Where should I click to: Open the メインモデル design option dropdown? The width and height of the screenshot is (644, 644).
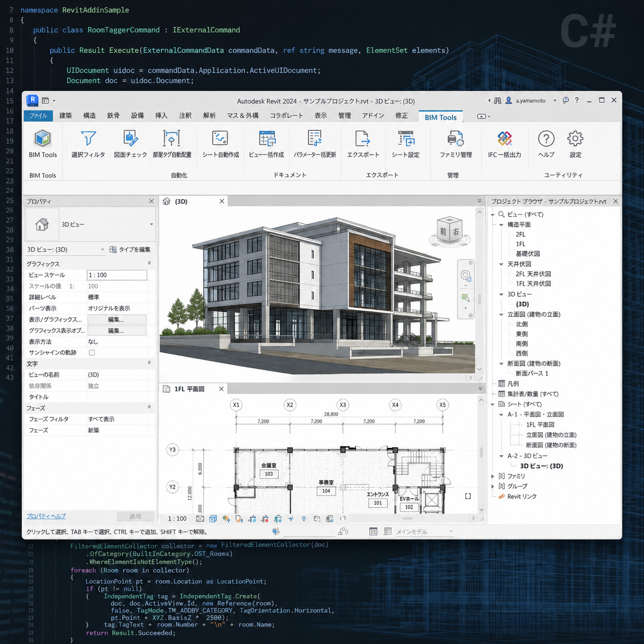(x=424, y=532)
